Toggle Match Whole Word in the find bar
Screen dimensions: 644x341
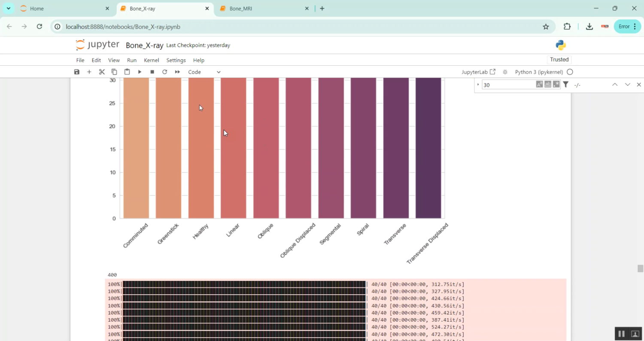[548, 85]
